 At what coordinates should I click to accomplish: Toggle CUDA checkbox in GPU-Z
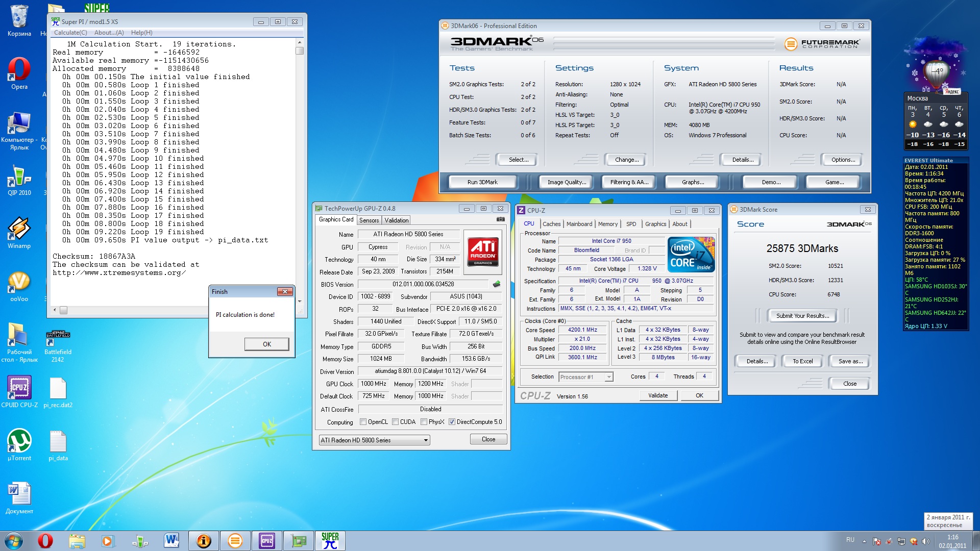395,422
